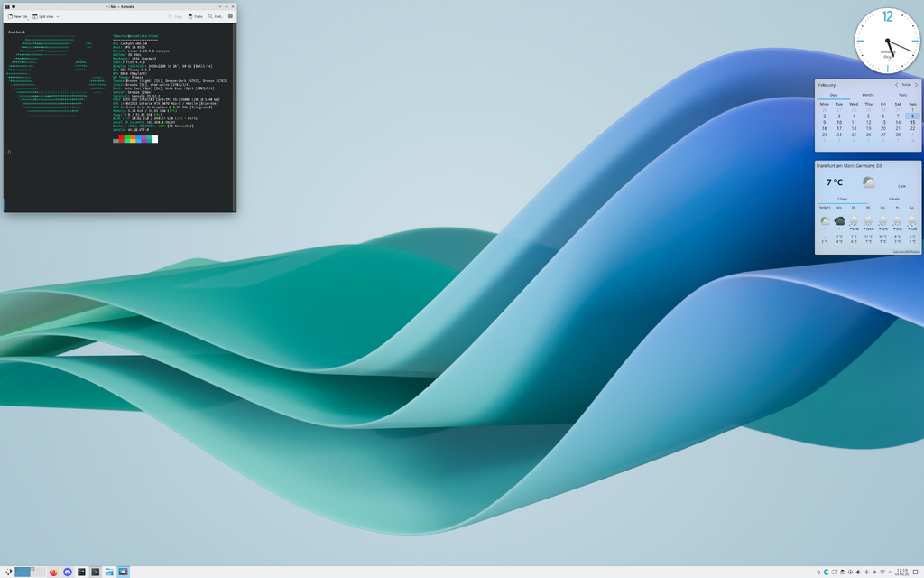Screen dimensions: 924x578
Task: Click the circular dot tray icon
Action: pyautogui.click(x=850, y=572)
